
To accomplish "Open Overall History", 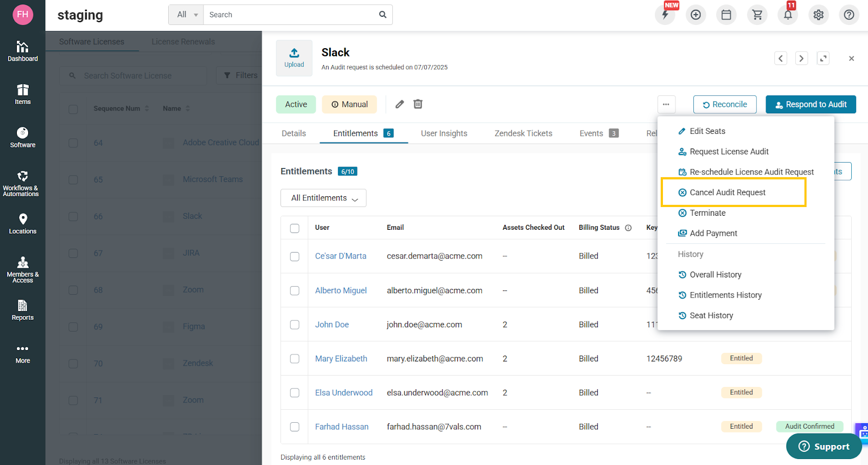I will point(710,275).
